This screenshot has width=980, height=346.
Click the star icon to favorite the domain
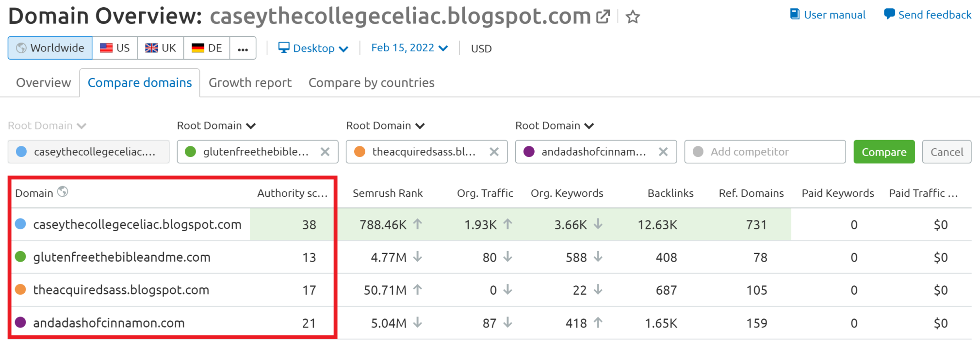pyautogui.click(x=633, y=17)
